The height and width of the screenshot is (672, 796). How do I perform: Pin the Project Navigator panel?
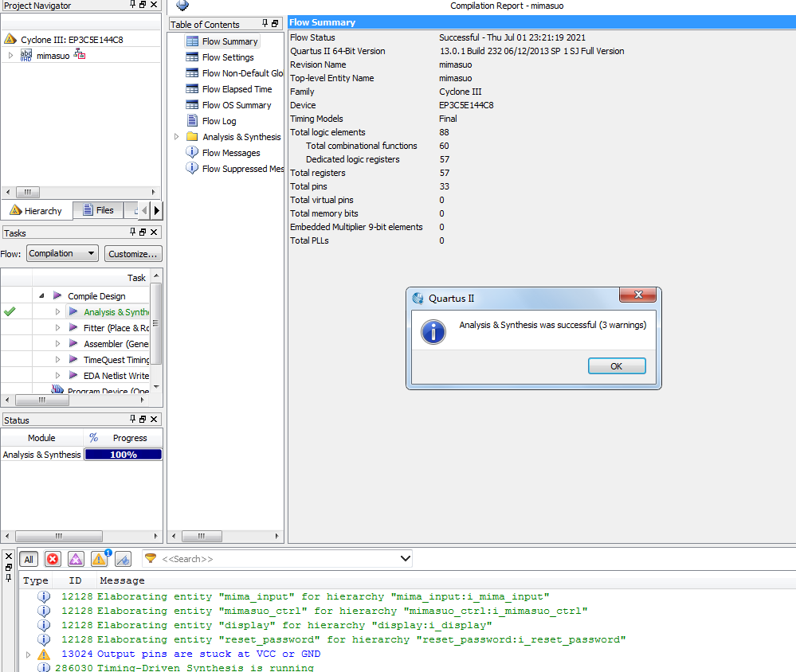pos(132,5)
